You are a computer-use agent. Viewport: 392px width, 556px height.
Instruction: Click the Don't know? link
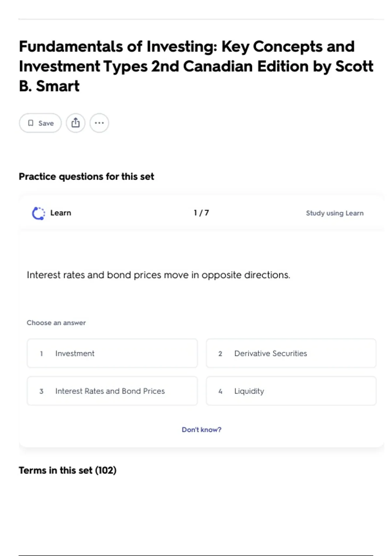pos(202,430)
